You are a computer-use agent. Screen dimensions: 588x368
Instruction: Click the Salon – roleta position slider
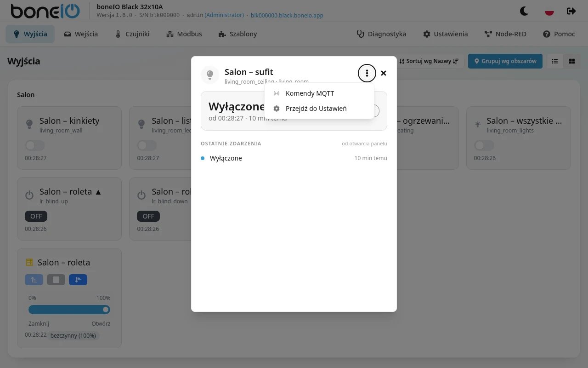coord(69,310)
